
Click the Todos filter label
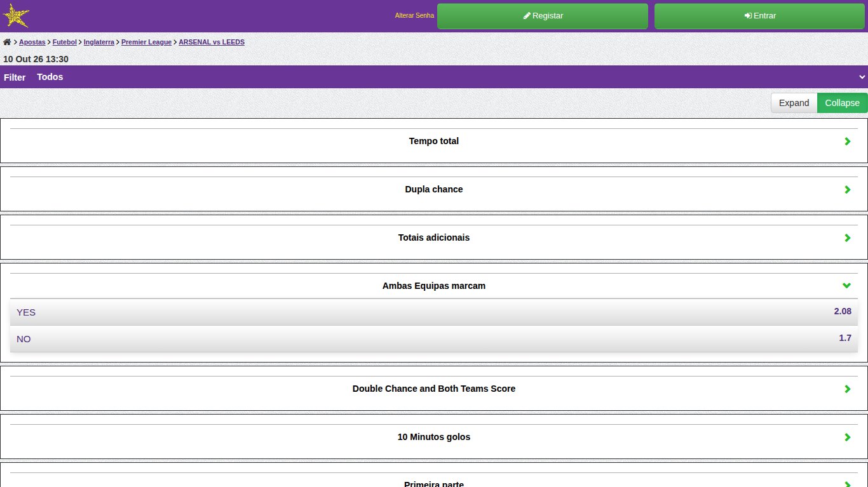click(50, 77)
